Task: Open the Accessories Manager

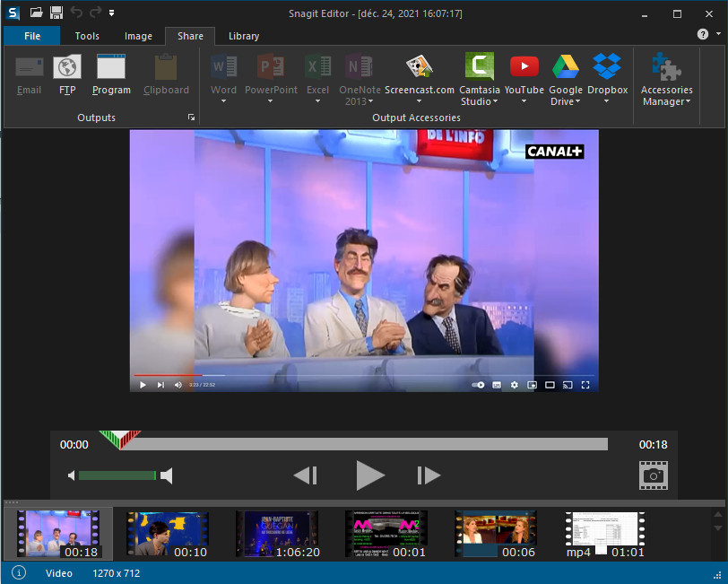Action: coord(667,79)
